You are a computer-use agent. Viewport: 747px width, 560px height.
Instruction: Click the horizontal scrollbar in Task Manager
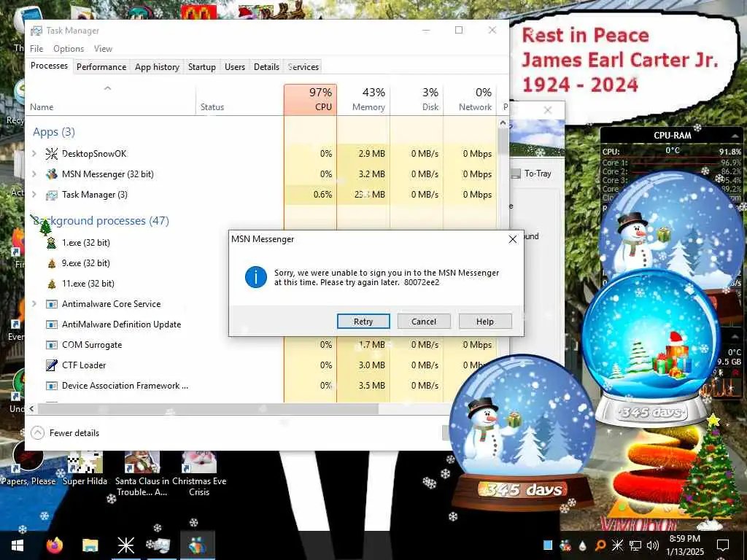(x=208, y=408)
